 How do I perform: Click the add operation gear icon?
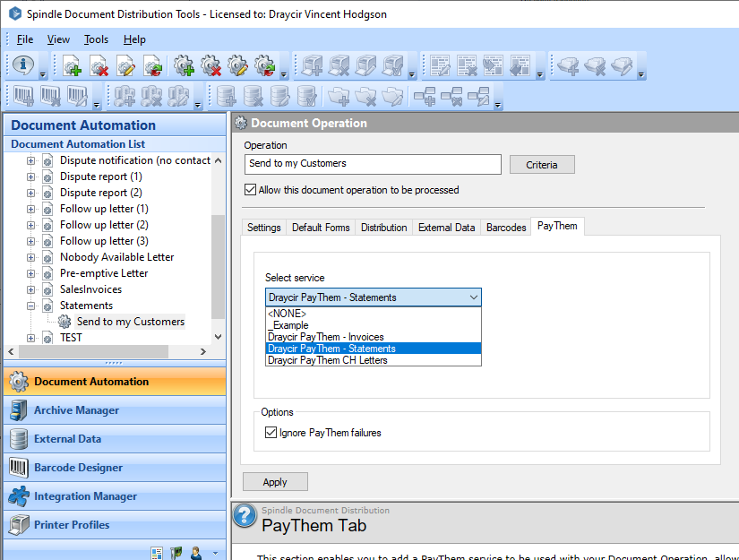click(x=184, y=66)
